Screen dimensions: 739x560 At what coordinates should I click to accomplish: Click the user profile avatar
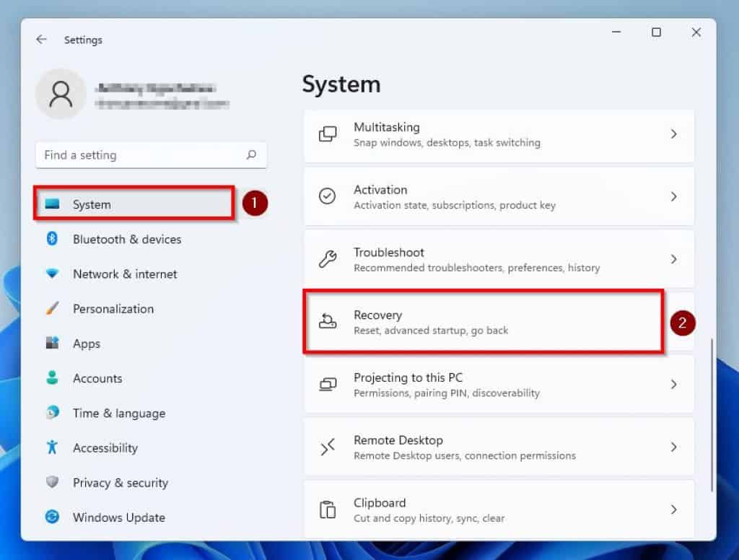coord(61,94)
